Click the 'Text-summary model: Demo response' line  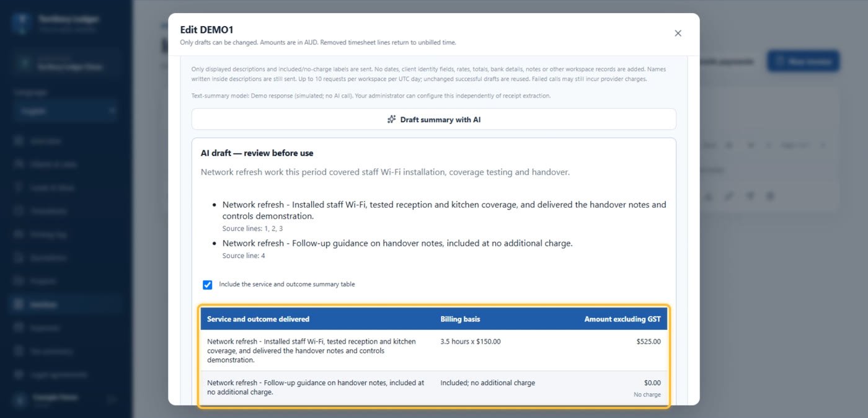coord(371,96)
